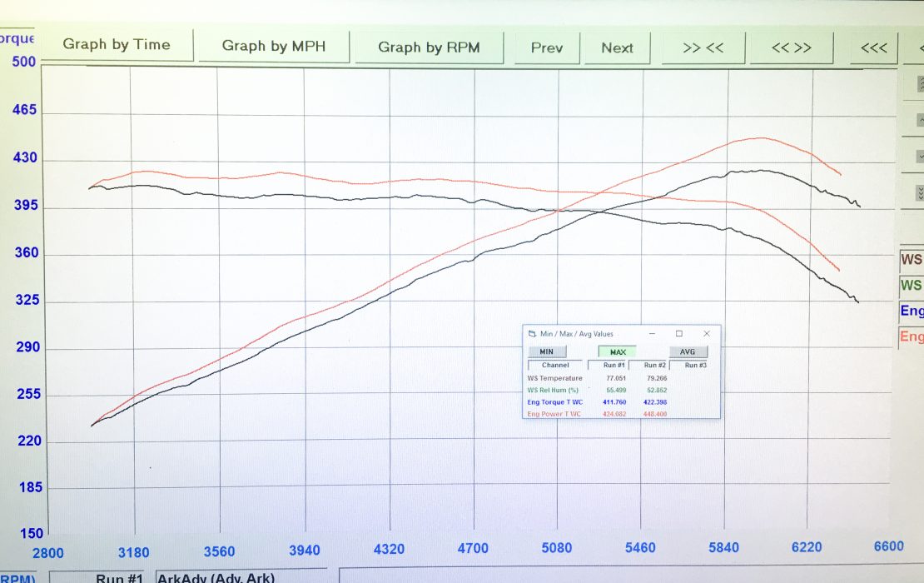Toggle the red WS channel in the legend
Viewport: 924px width, 583px height.
(x=912, y=260)
